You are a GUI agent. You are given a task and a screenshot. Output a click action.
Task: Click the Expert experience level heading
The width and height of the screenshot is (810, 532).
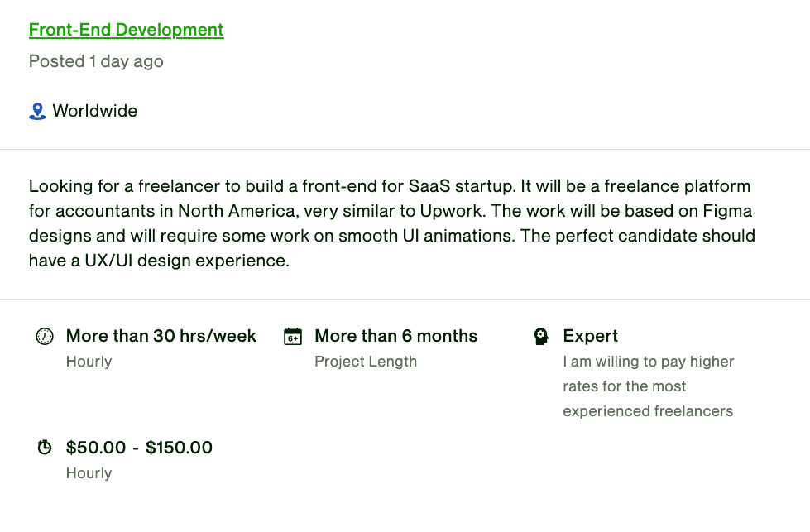point(591,336)
